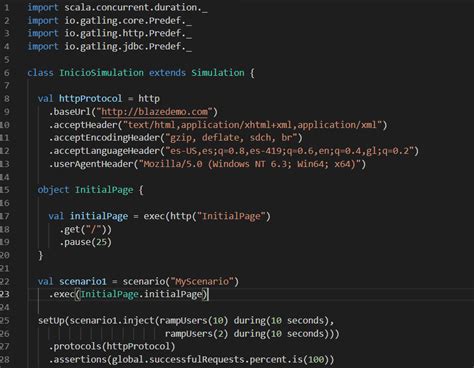
Task: Click the .pause(25) call
Action: click(85, 242)
